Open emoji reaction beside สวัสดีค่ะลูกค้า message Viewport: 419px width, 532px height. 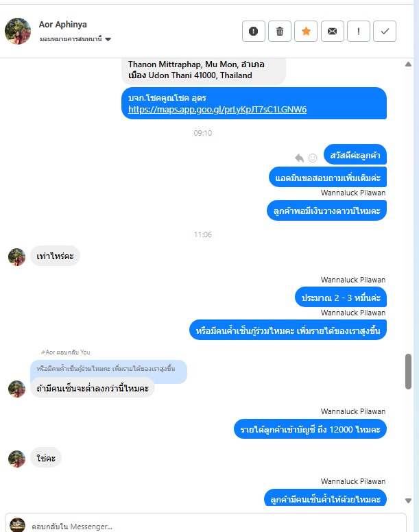pyautogui.click(x=313, y=158)
